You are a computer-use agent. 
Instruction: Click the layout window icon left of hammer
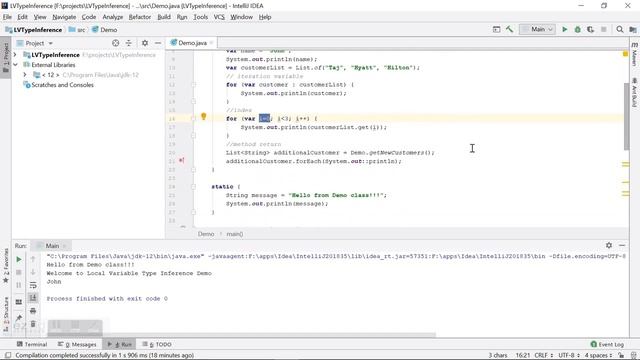(496, 29)
